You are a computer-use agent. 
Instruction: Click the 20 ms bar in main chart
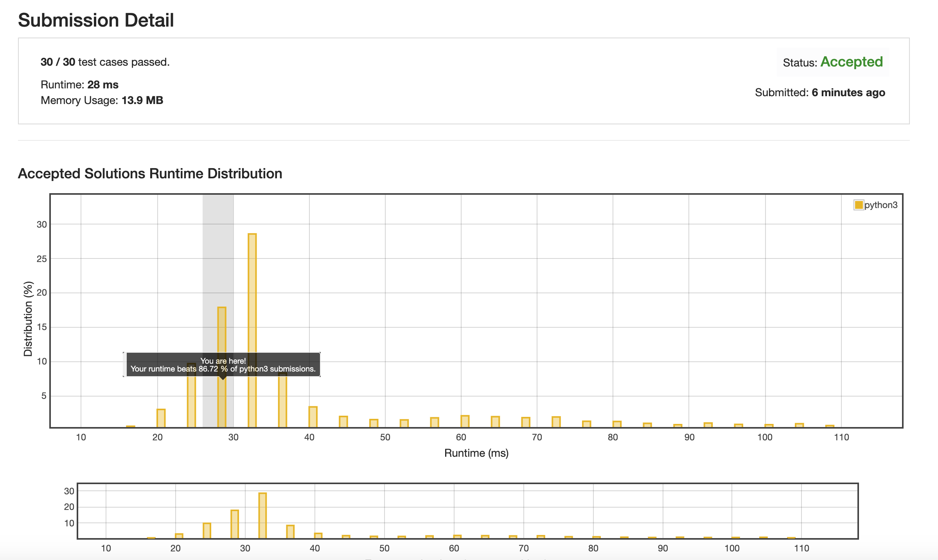click(x=161, y=418)
